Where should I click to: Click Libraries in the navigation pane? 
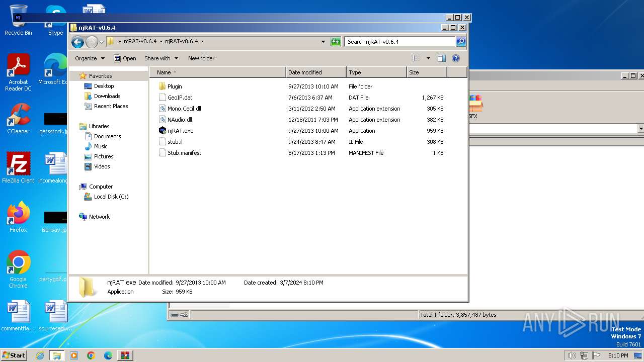[99, 126]
